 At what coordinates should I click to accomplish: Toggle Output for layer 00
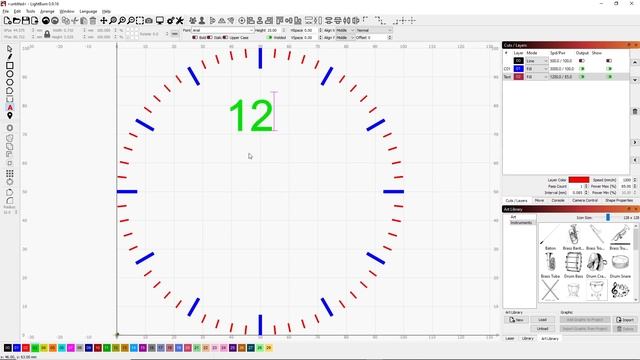pyautogui.click(x=582, y=61)
